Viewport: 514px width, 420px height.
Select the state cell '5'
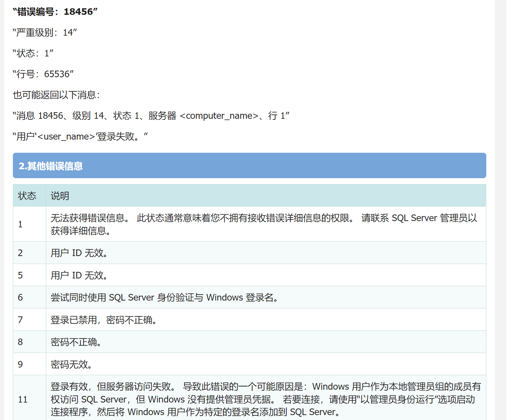coord(29,275)
